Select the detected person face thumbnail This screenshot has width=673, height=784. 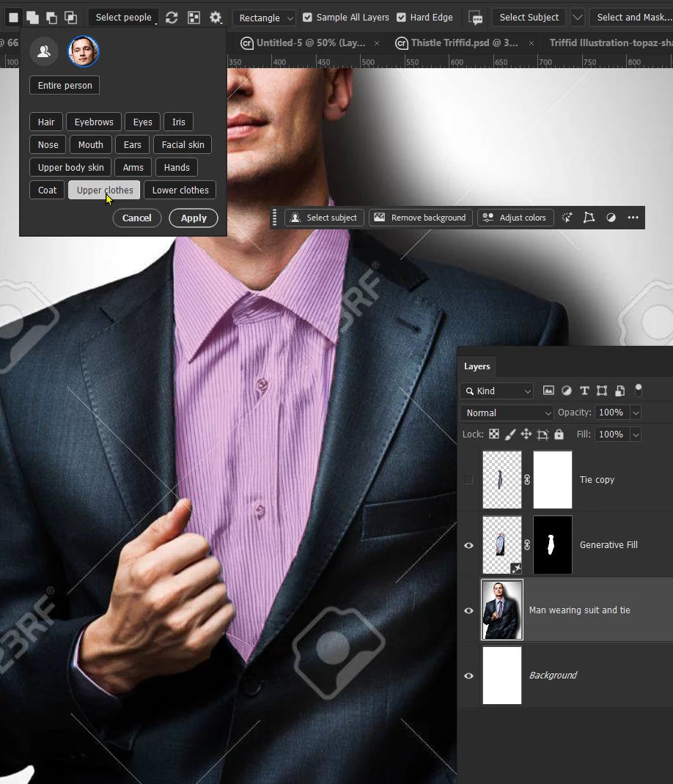click(x=84, y=51)
